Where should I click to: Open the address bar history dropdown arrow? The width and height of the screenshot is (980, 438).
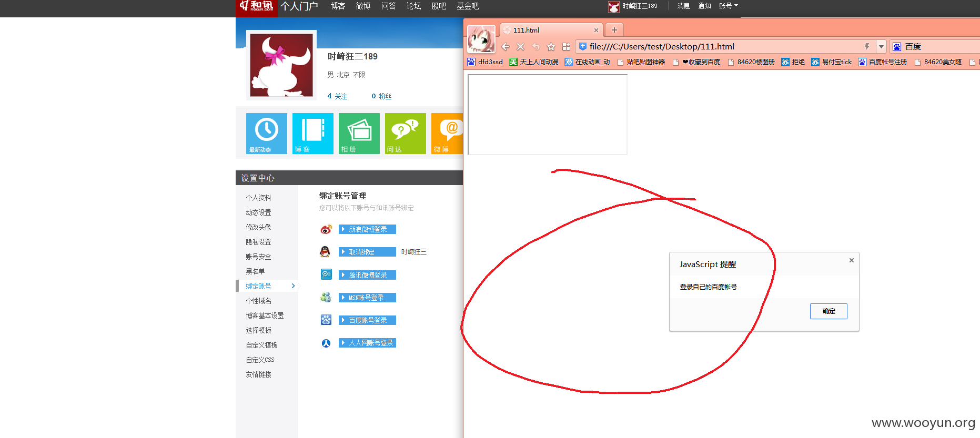pos(881,46)
